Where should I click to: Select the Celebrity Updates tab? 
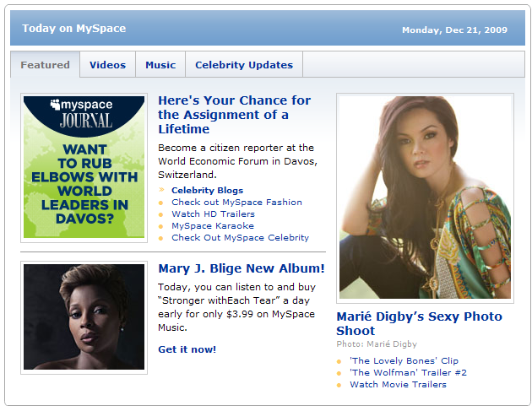tap(244, 65)
